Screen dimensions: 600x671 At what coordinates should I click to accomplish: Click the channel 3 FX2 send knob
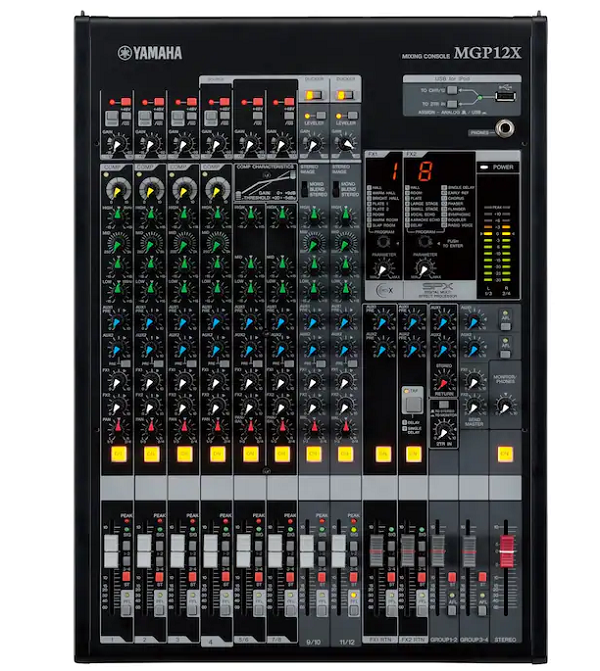tap(184, 407)
